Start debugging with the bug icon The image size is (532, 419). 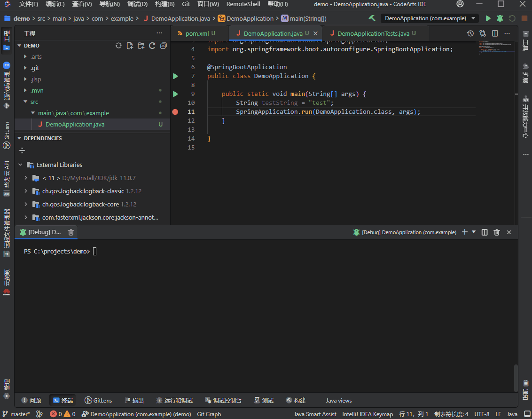pos(500,18)
